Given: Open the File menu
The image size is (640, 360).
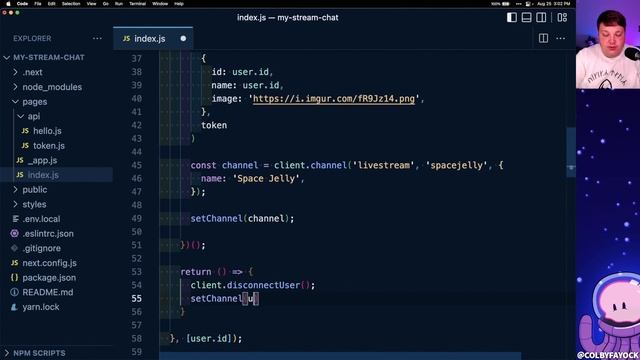Looking at the screenshot, I should (38, 4).
